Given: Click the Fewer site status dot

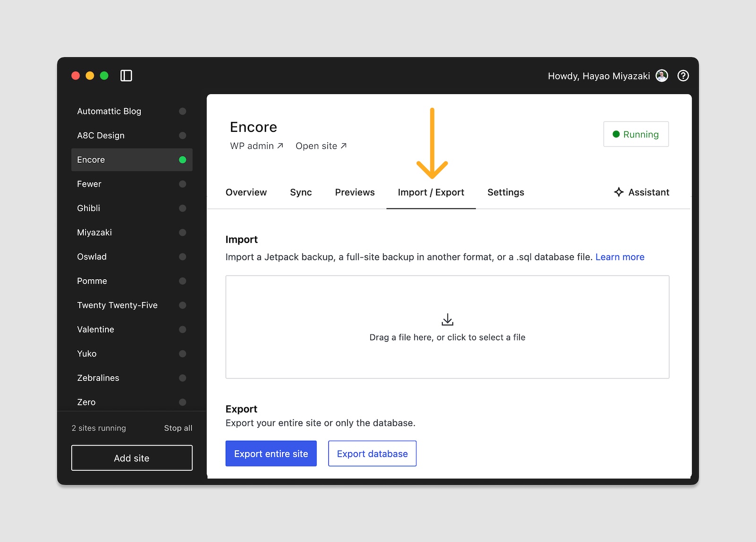Looking at the screenshot, I should point(182,184).
